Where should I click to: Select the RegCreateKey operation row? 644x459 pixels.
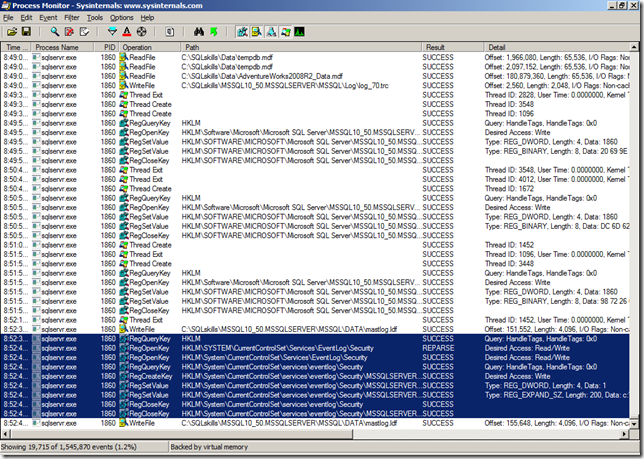tap(315, 376)
